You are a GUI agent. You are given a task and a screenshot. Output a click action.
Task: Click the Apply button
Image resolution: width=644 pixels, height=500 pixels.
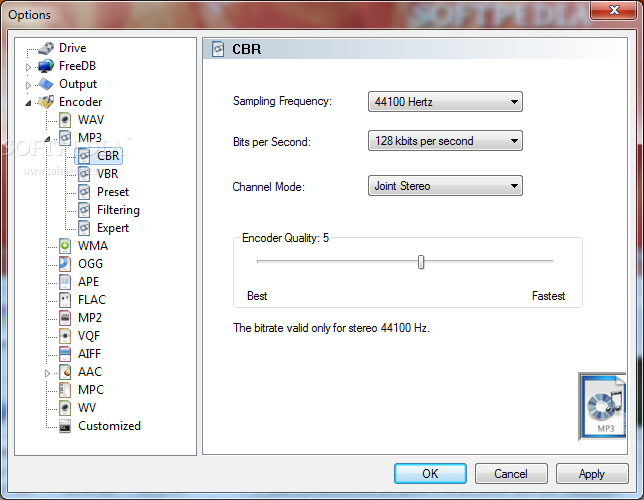(592, 474)
